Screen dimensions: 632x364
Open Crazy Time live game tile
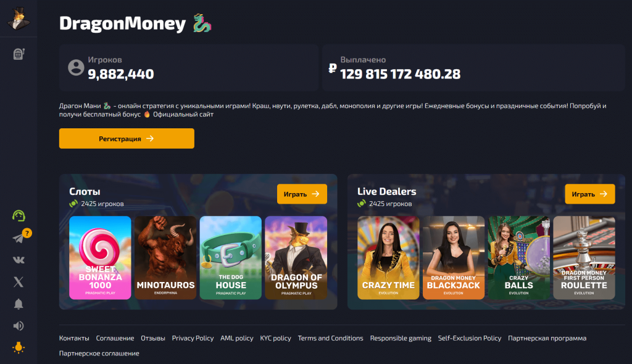click(x=388, y=258)
